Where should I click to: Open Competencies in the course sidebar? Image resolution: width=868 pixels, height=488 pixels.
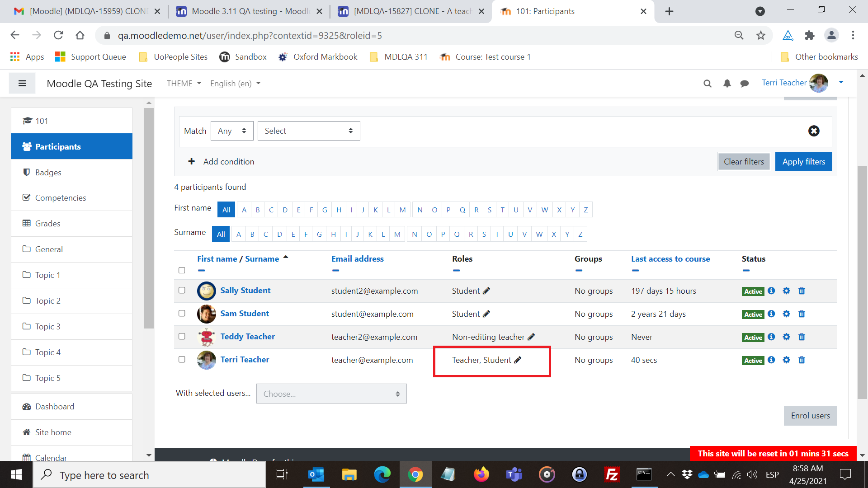click(71, 198)
